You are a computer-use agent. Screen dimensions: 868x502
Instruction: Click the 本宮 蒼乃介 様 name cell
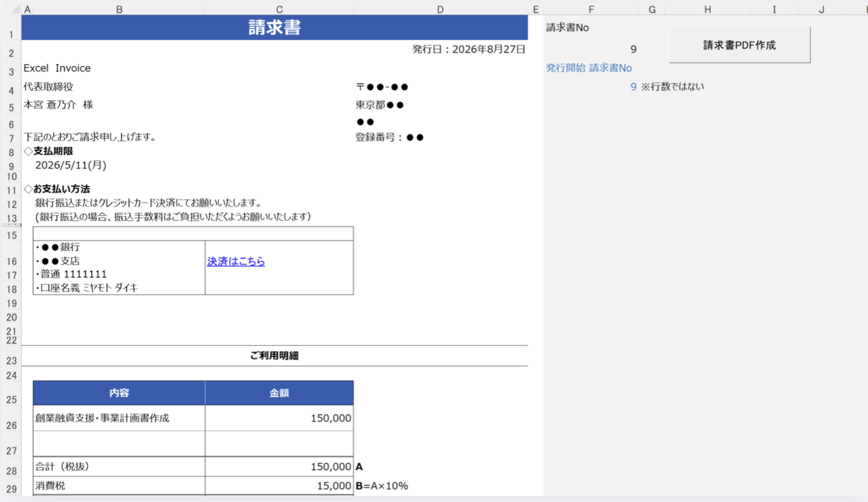58,105
